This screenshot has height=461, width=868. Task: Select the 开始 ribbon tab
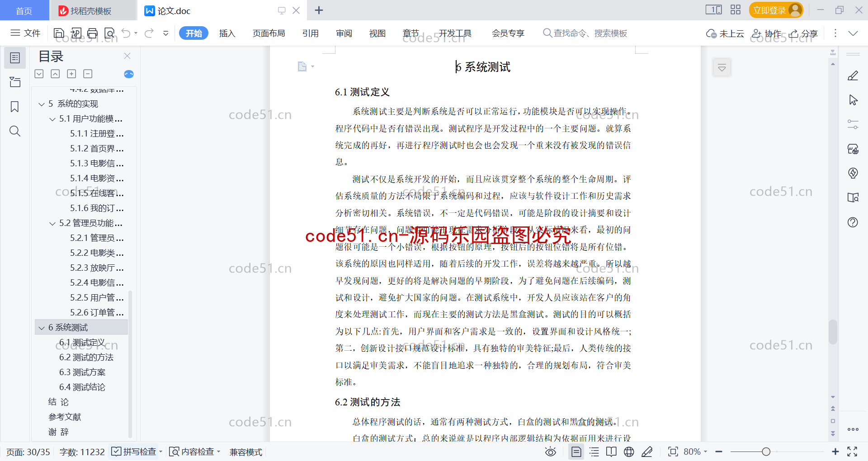[193, 33]
